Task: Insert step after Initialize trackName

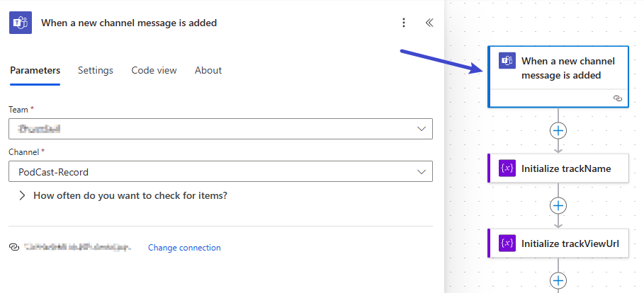Action: [558, 206]
